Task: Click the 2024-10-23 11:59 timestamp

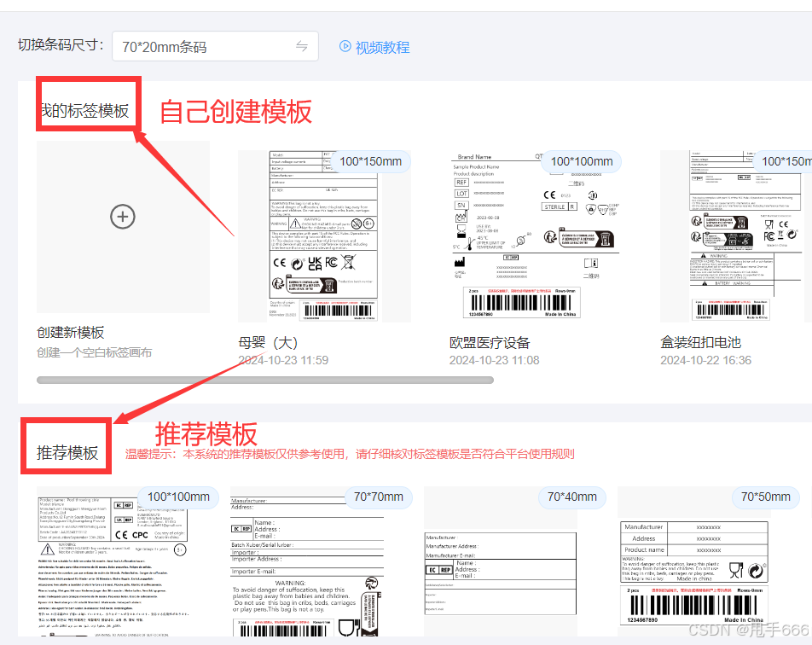Action: pos(283,360)
